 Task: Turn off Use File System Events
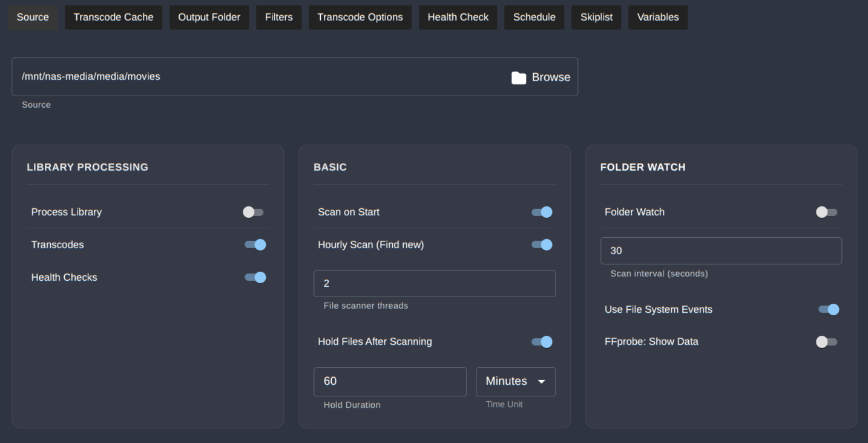(829, 309)
